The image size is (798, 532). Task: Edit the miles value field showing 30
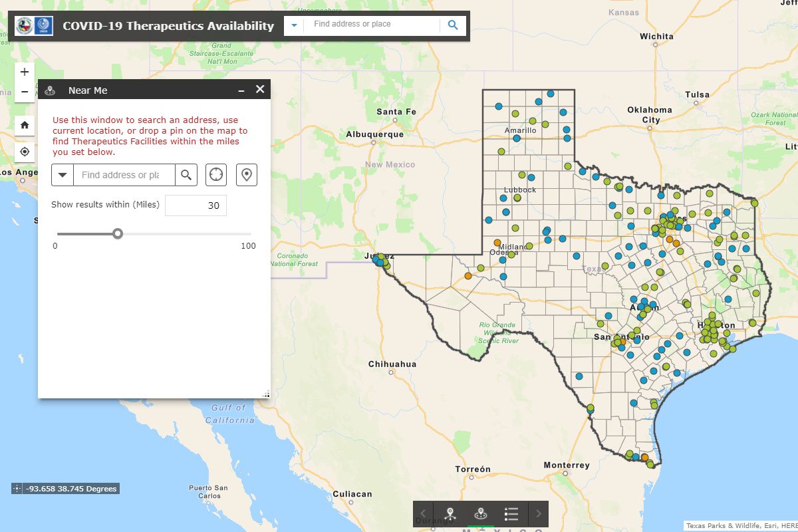tap(196, 205)
